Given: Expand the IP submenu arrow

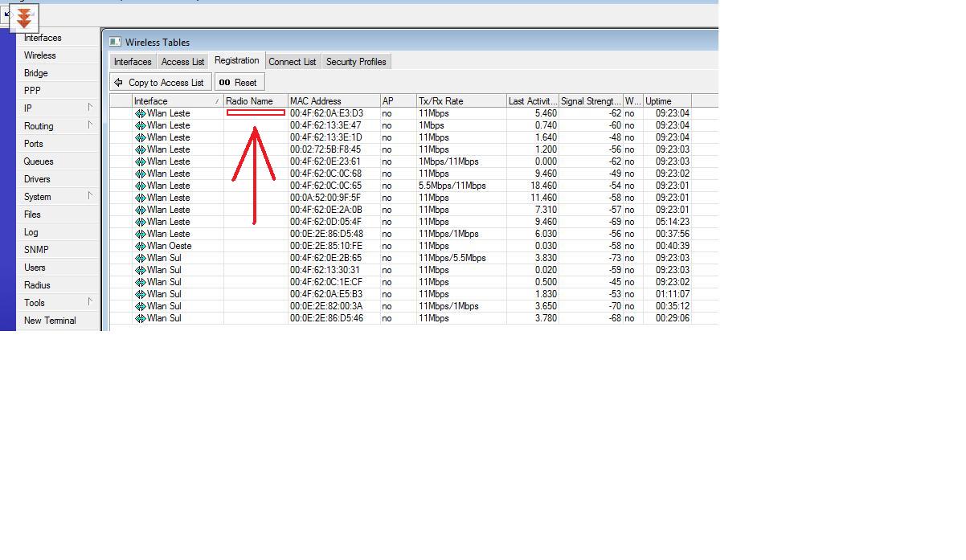Looking at the screenshot, I should point(90,108).
